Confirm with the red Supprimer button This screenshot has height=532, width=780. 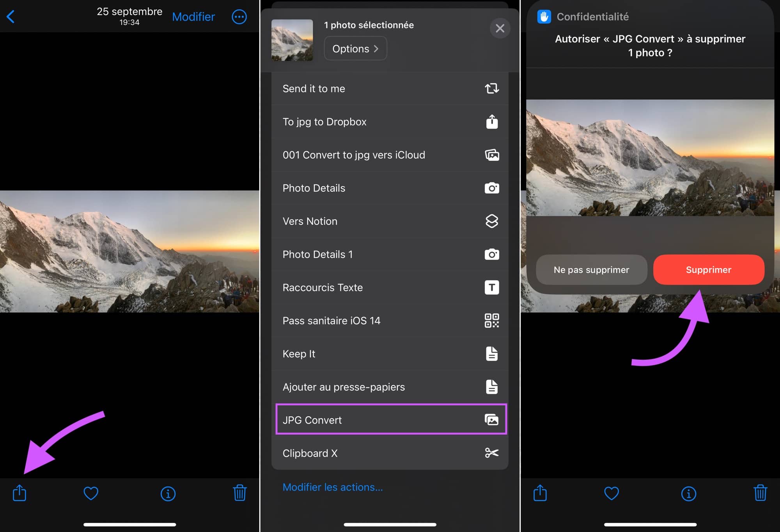coord(709,270)
